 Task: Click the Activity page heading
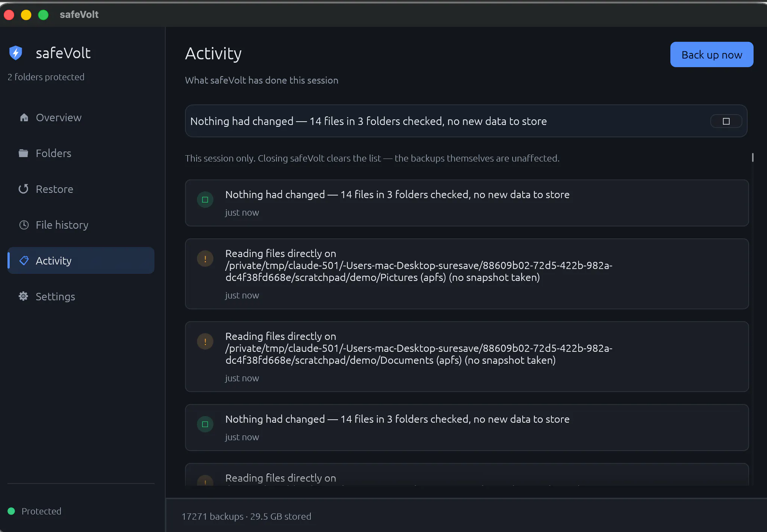[213, 54]
